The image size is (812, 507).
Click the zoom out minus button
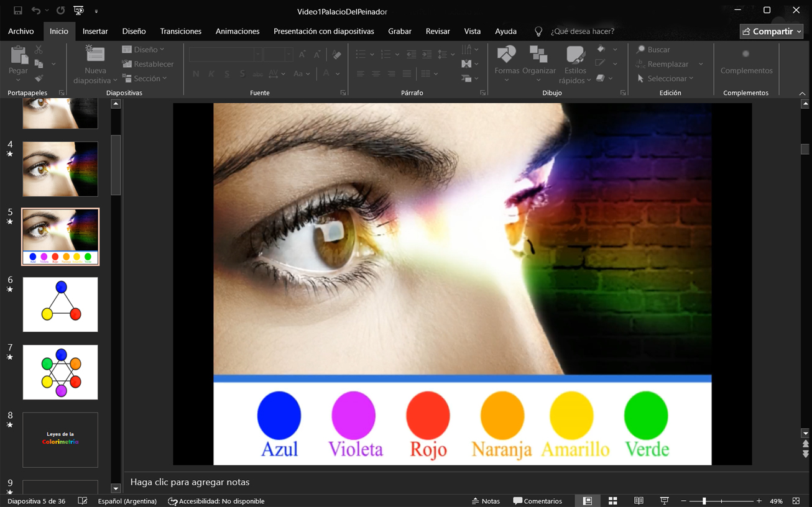point(683,501)
